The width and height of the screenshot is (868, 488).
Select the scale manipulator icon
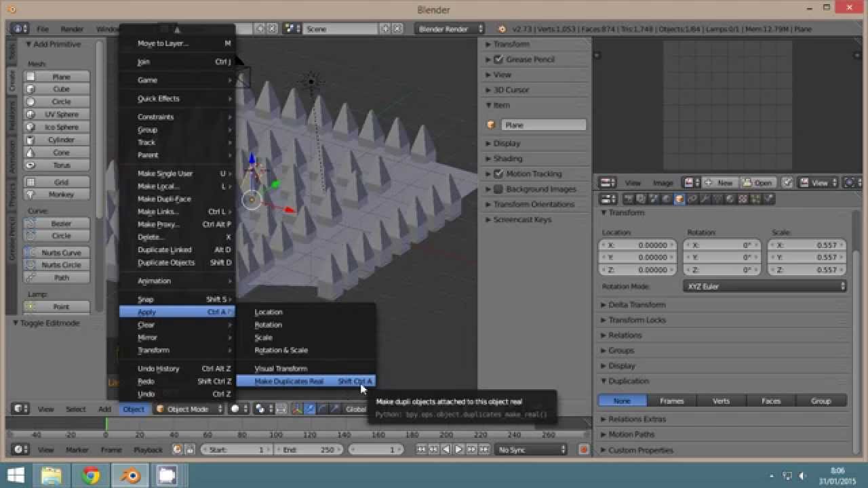tap(335, 409)
